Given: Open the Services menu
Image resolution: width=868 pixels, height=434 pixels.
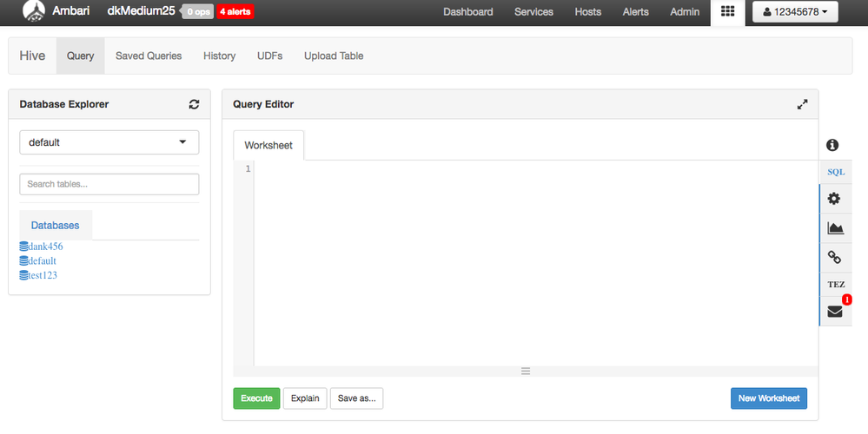Looking at the screenshot, I should tap(533, 11).
